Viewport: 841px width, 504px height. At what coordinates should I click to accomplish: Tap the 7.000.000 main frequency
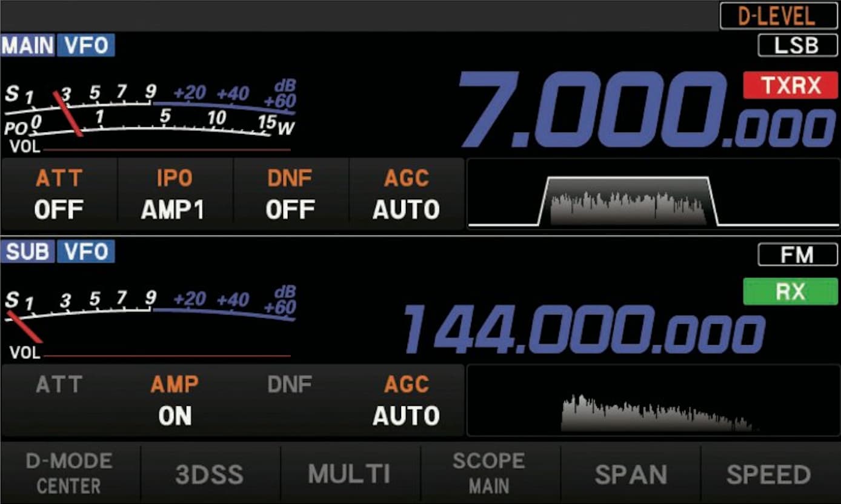coord(647,110)
